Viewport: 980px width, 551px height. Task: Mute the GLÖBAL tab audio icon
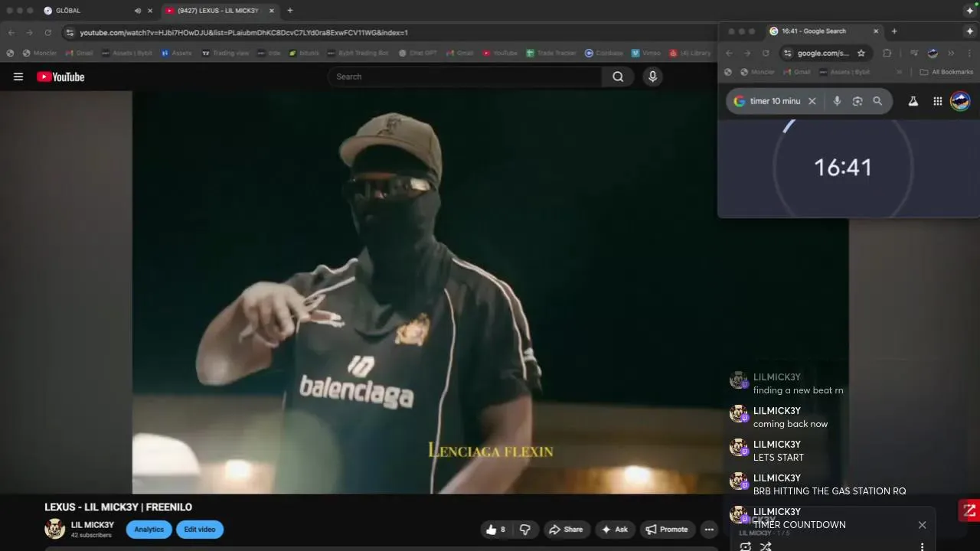(x=137, y=11)
